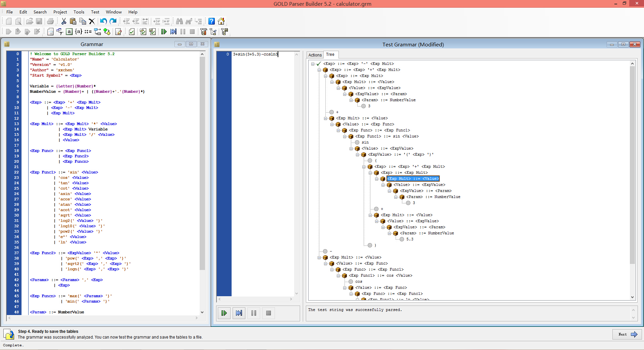The width and height of the screenshot is (644, 350).
Task: Click toolbar green Play parse icon
Action: click(164, 32)
